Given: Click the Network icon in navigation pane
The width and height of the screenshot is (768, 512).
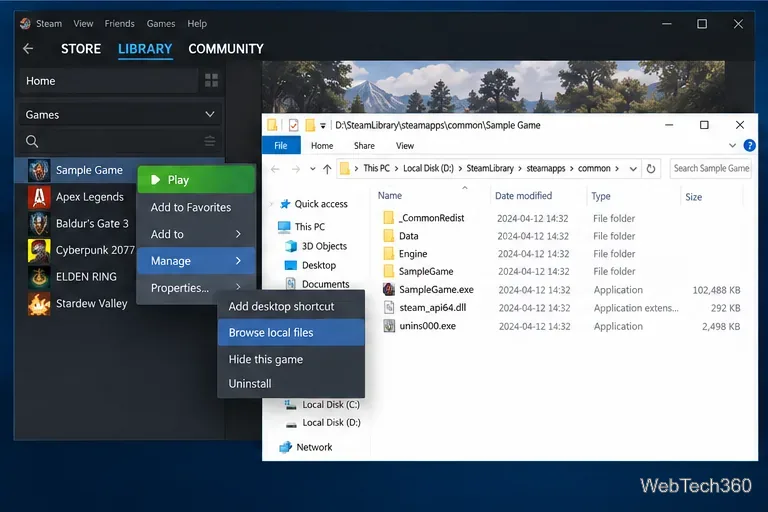Looking at the screenshot, I should click(x=285, y=447).
